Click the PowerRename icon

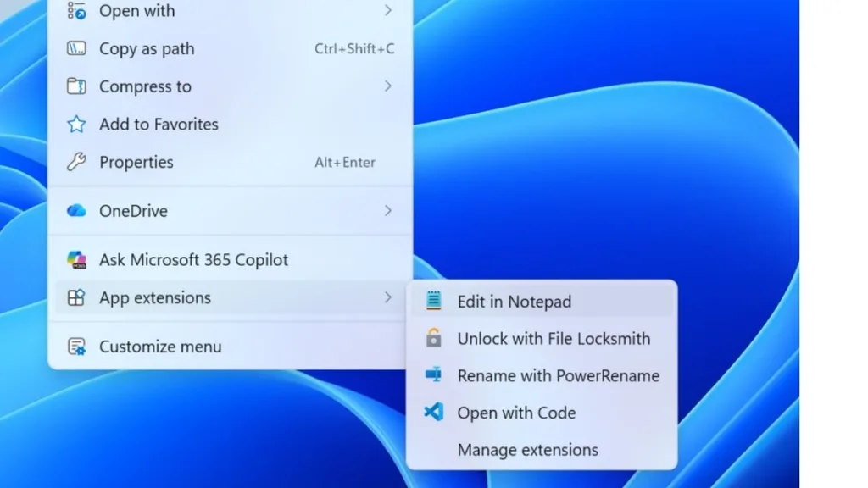pyautogui.click(x=433, y=375)
